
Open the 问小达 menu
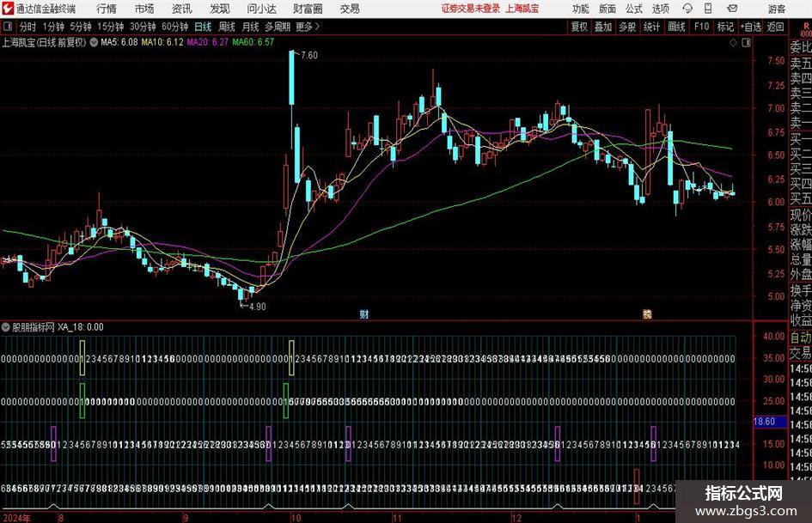[x=261, y=9]
